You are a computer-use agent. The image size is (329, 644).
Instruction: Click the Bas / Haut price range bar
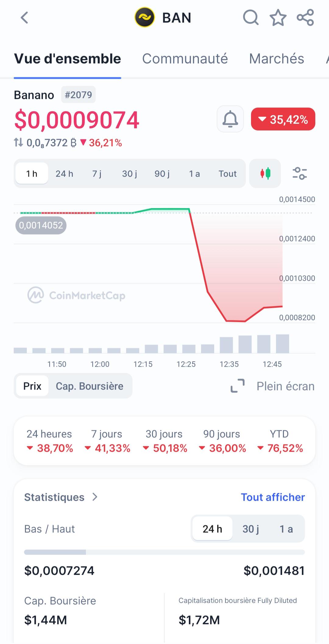[x=164, y=552]
